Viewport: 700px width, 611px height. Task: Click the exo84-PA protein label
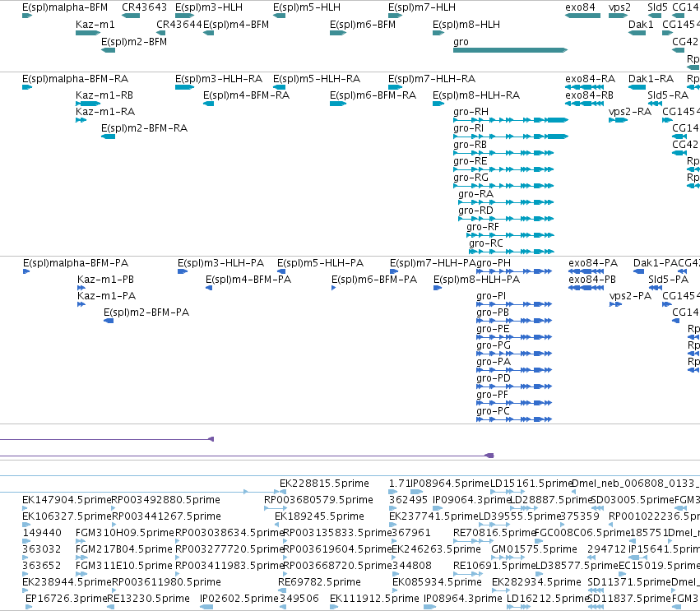[x=593, y=263]
